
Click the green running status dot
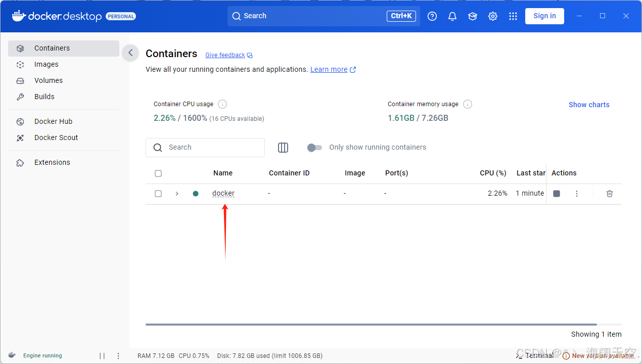(196, 194)
